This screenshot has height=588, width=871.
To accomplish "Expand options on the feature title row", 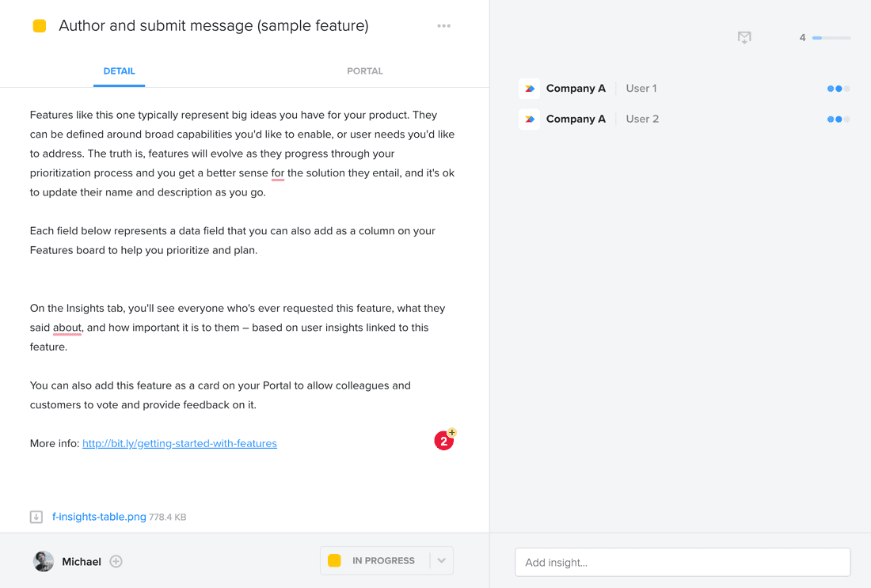I will click(x=443, y=25).
